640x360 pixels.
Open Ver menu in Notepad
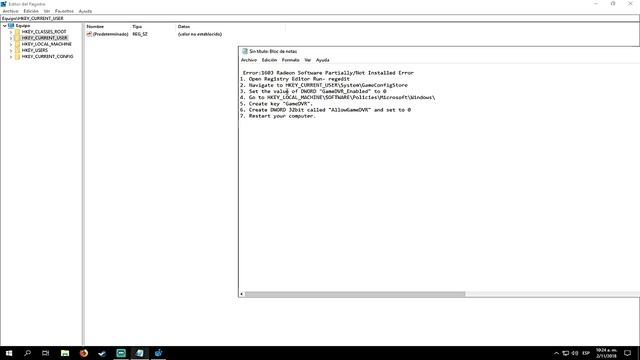click(308, 60)
